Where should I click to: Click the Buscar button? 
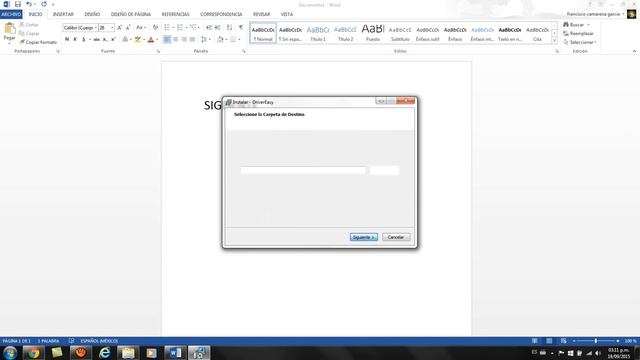(576, 25)
